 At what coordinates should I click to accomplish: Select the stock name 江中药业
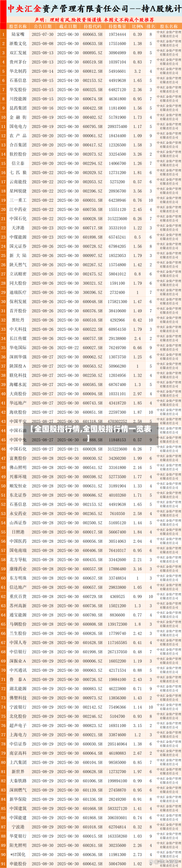(18, 210)
